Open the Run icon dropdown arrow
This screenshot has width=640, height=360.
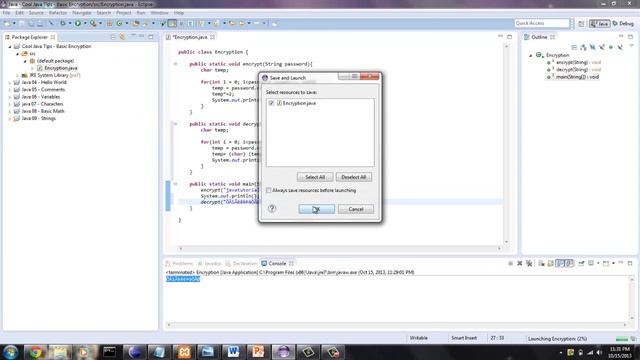(85, 24)
